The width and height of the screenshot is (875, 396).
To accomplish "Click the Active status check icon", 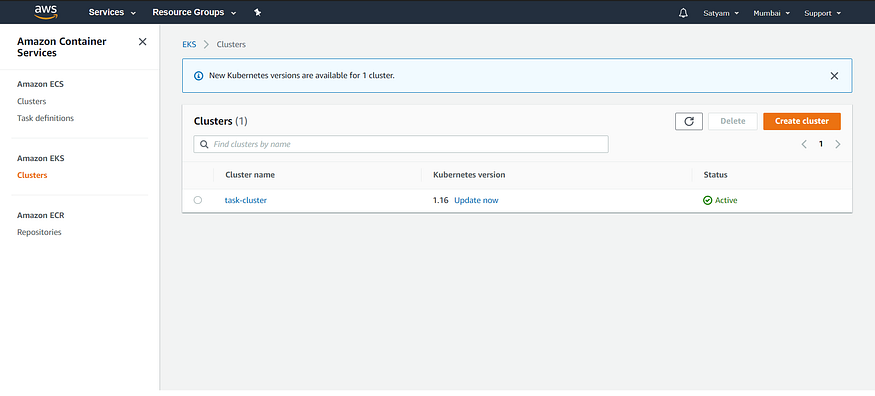I will 708,200.
